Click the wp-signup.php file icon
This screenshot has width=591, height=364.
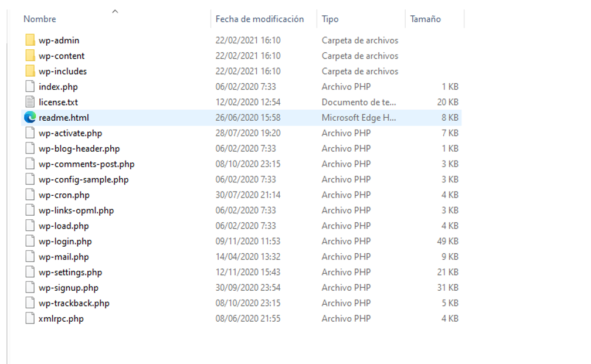pyautogui.click(x=30, y=287)
